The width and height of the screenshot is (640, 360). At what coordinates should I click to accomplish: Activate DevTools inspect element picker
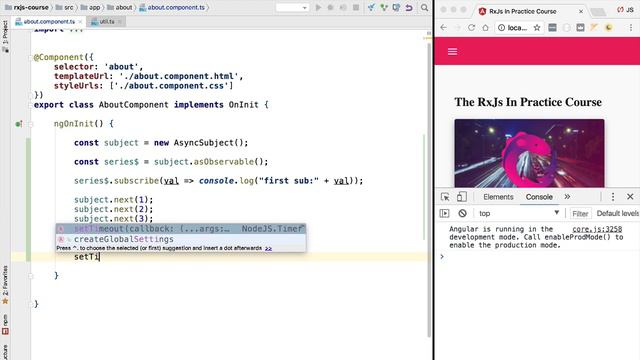pos(445,197)
